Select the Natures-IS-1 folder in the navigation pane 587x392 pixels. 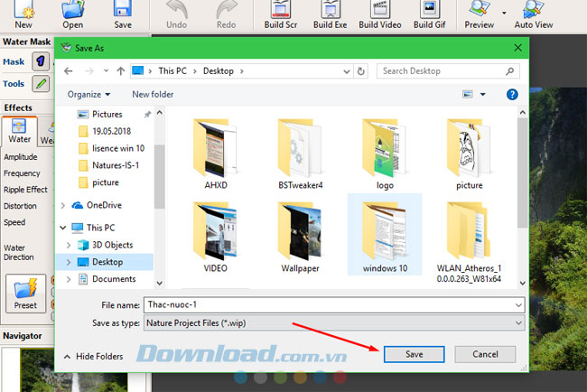tap(116, 165)
